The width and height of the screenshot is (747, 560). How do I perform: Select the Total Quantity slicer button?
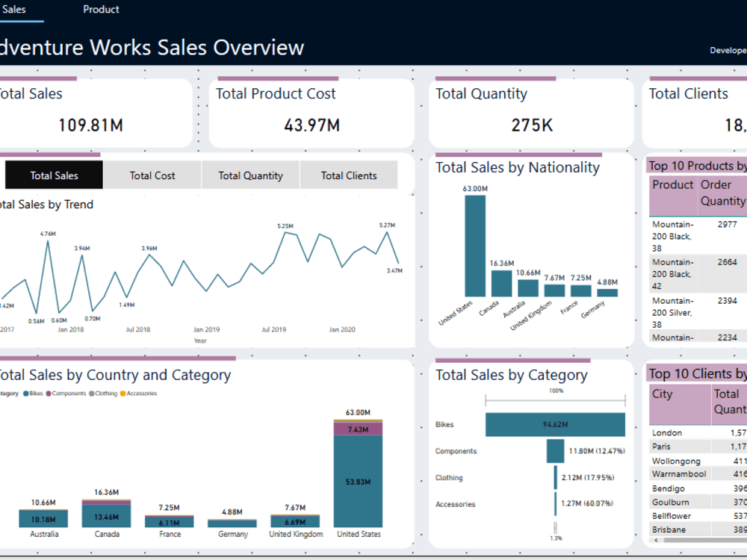tap(250, 175)
